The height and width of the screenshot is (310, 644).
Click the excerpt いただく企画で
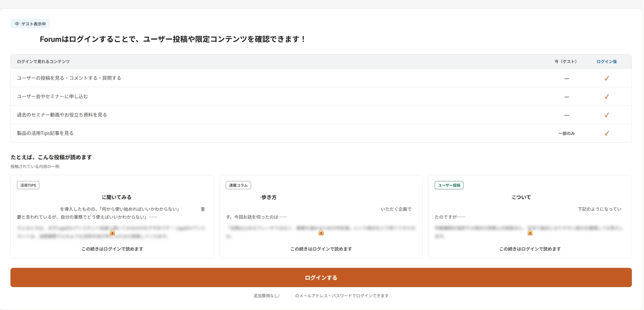(x=396, y=209)
